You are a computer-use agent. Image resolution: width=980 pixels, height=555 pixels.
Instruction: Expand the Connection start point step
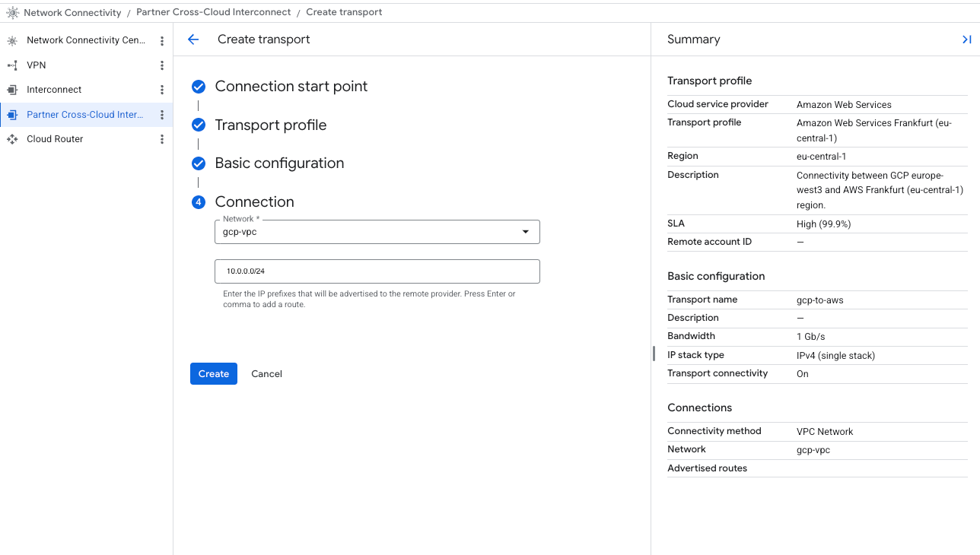tap(291, 87)
